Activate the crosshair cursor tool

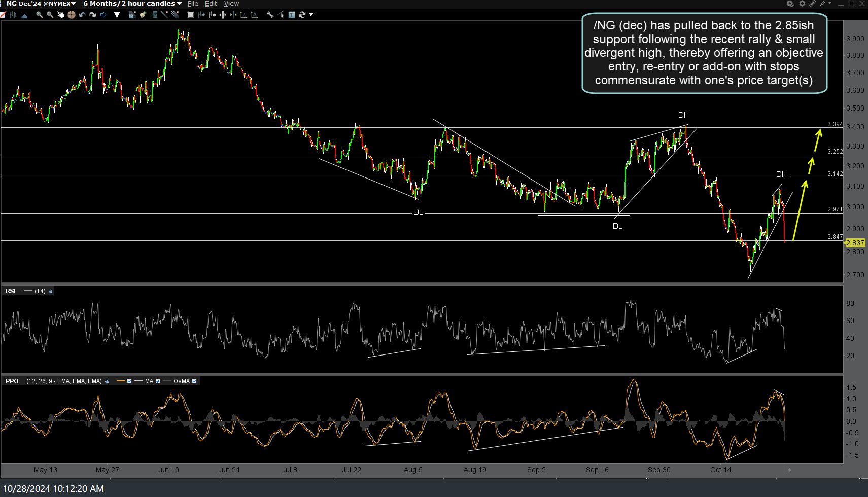tap(72, 15)
